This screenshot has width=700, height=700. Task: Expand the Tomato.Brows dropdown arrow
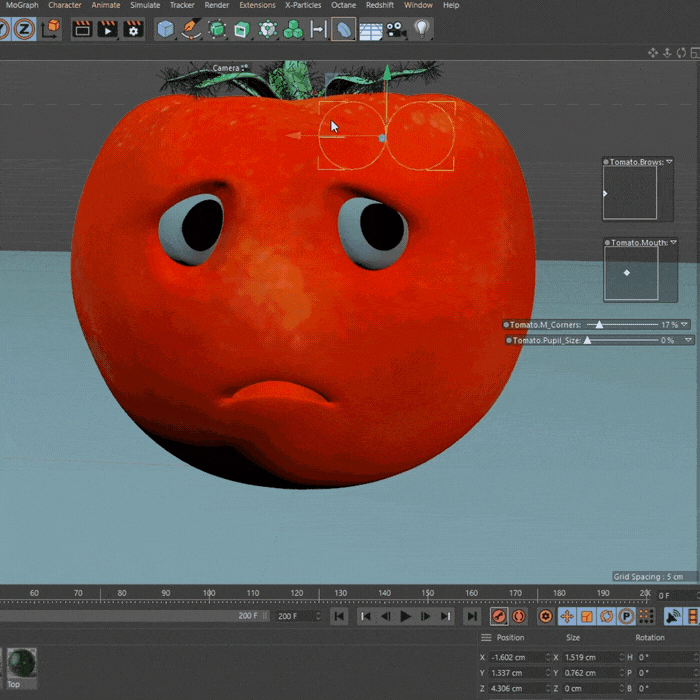click(670, 161)
